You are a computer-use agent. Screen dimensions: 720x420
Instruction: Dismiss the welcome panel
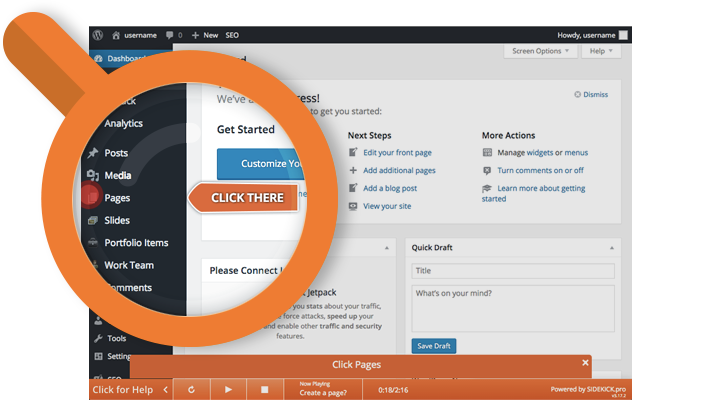591,95
